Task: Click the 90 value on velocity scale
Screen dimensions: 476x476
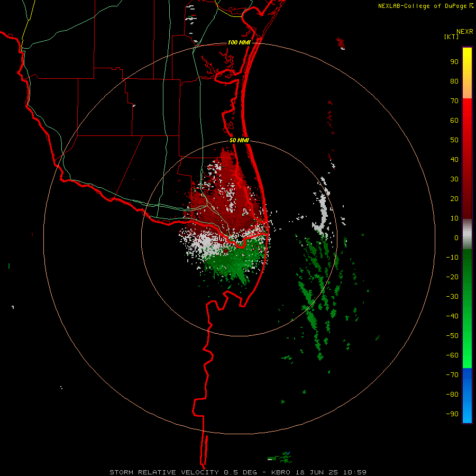Action: pyautogui.click(x=454, y=62)
